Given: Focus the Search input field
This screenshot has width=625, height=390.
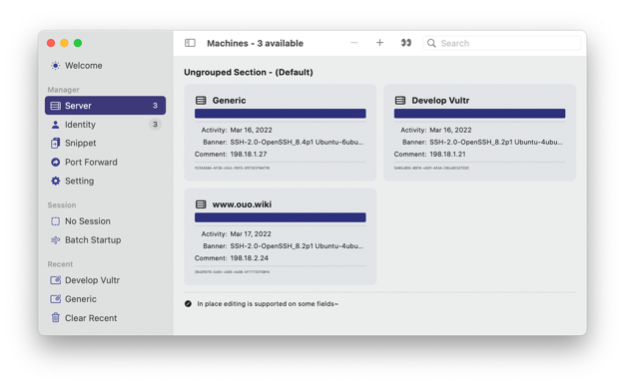Looking at the screenshot, I should click(502, 43).
